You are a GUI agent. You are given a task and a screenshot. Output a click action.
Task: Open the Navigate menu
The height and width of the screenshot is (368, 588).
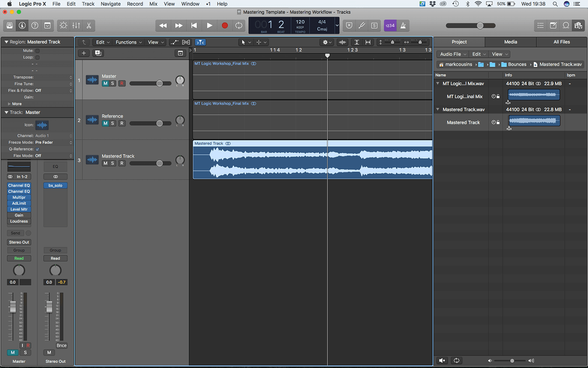coord(110,4)
